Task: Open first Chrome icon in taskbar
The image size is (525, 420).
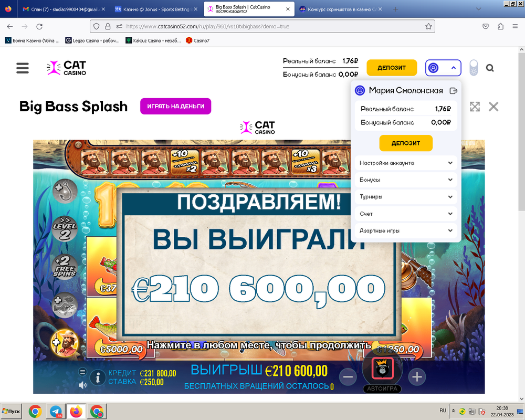Action: point(35,412)
